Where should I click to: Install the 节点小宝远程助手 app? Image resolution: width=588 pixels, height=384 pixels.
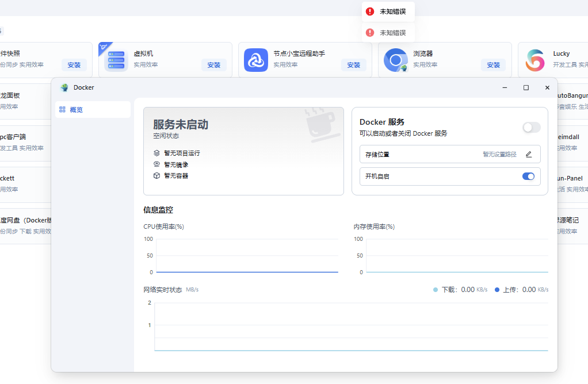[353, 65]
